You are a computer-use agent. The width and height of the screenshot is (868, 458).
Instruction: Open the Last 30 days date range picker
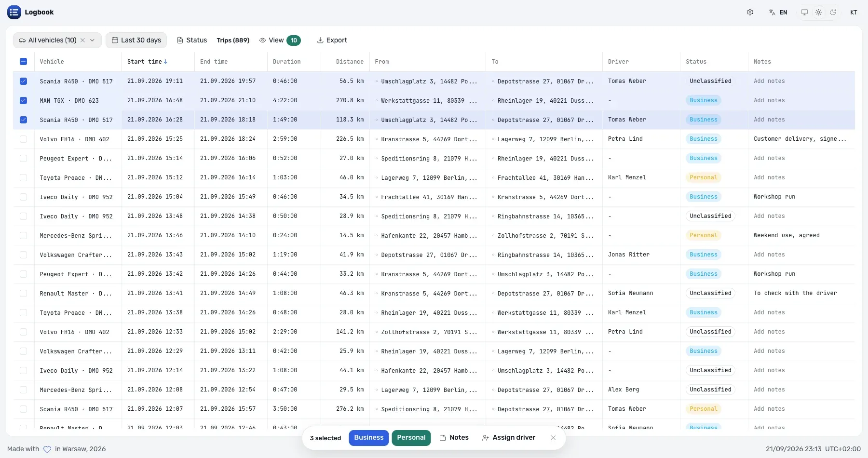point(136,40)
